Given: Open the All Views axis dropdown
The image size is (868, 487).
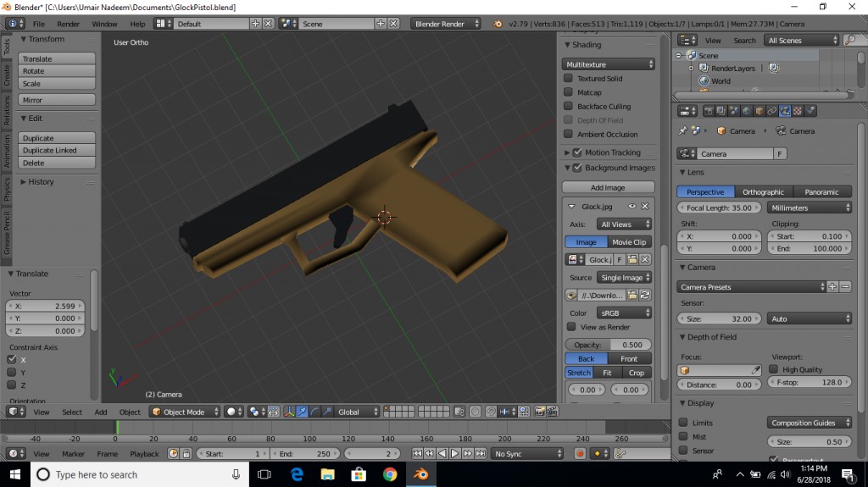Looking at the screenshot, I should click(624, 224).
